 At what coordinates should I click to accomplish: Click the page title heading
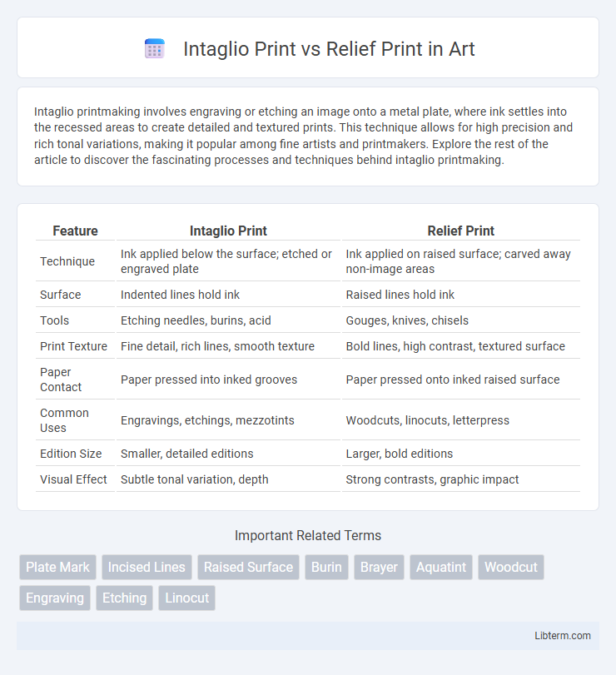(329, 48)
